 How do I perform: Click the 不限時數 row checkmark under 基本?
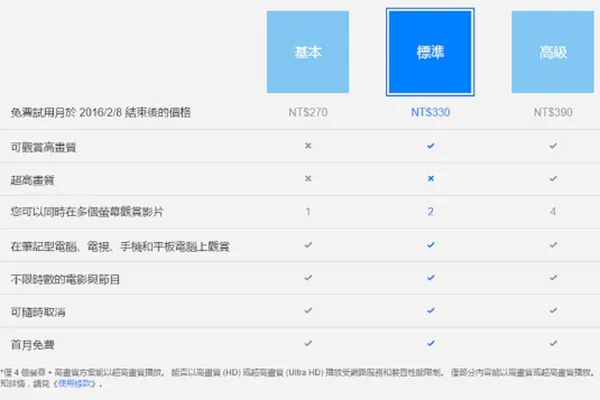[x=308, y=278]
